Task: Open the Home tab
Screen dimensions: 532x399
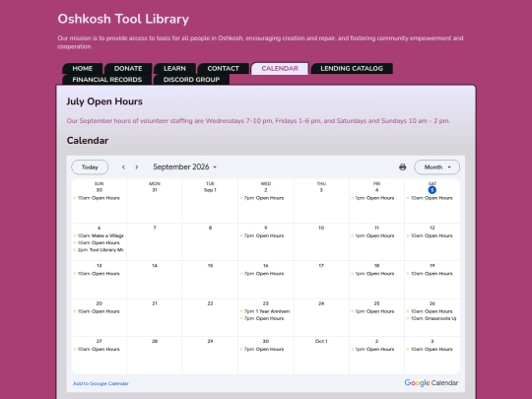Action: click(83, 68)
